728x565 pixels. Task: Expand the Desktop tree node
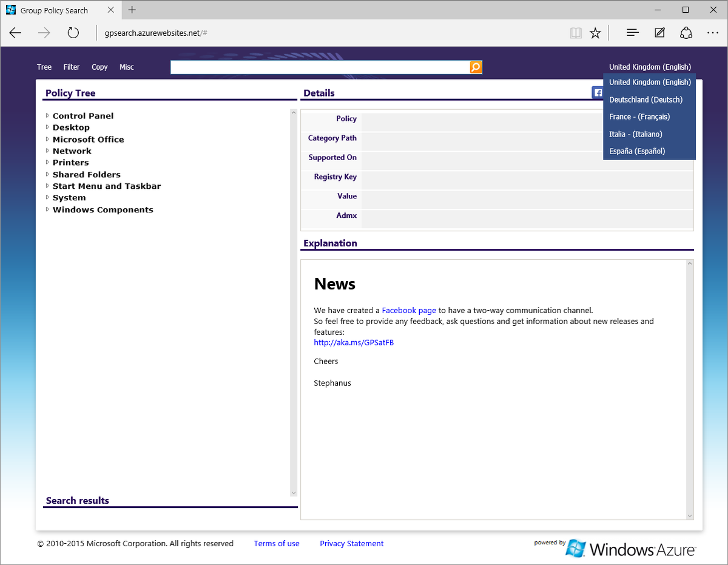click(47, 127)
